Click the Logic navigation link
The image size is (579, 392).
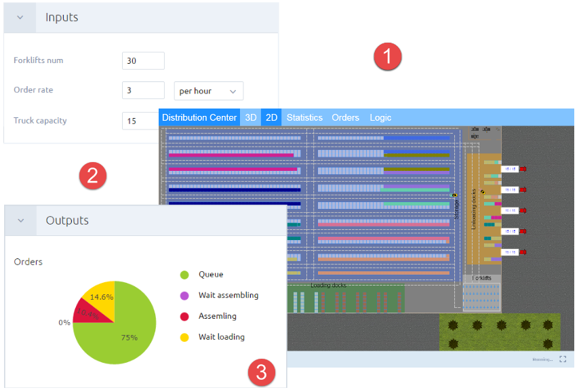point(380,117)
